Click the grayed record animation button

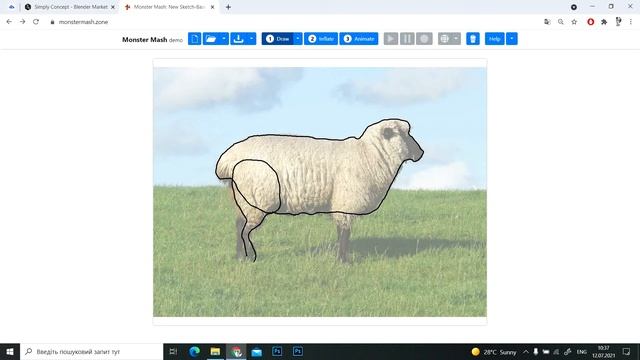pos(424,39)
